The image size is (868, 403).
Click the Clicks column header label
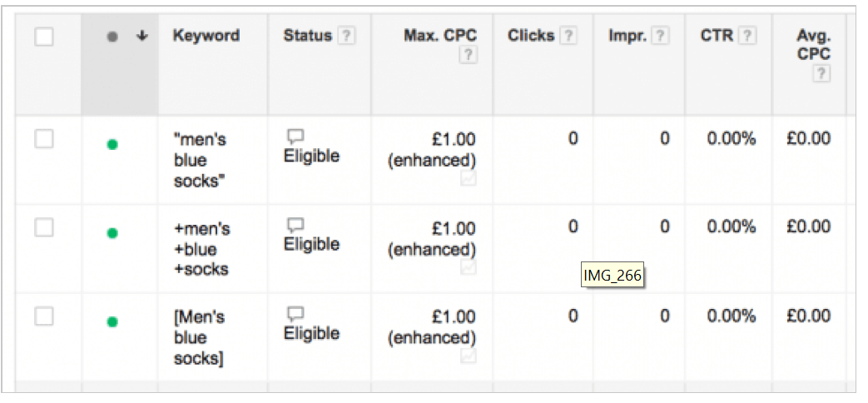click(531, 36)
